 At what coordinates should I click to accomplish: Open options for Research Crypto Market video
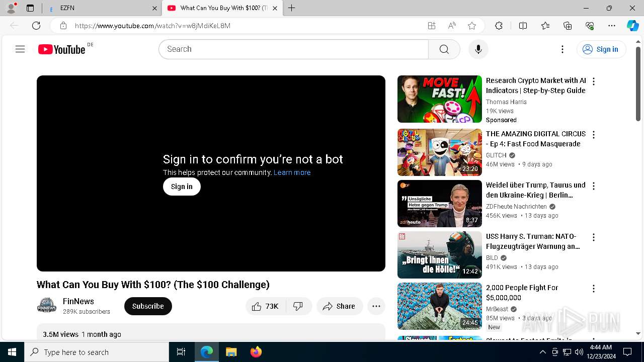tap(594, 81)
